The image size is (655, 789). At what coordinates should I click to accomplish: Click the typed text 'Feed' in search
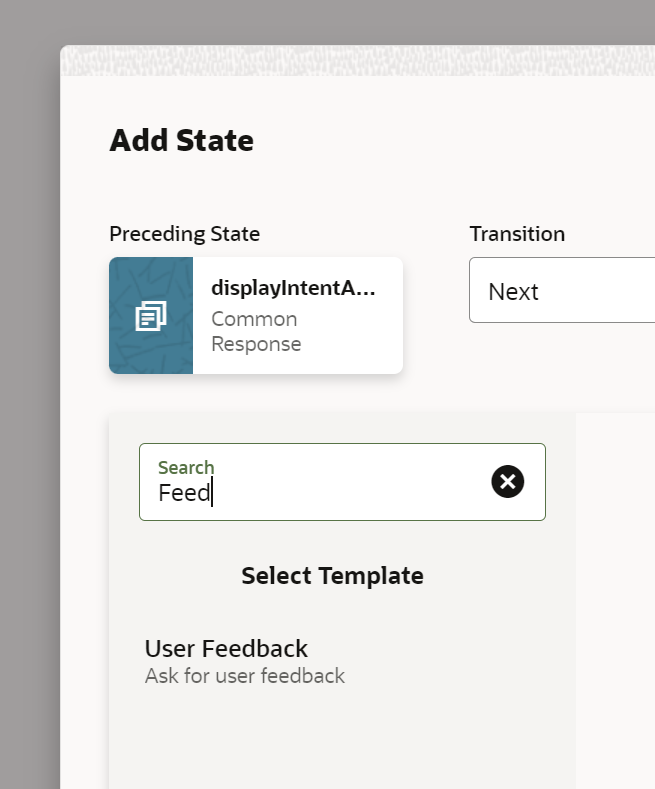[184, 493]
